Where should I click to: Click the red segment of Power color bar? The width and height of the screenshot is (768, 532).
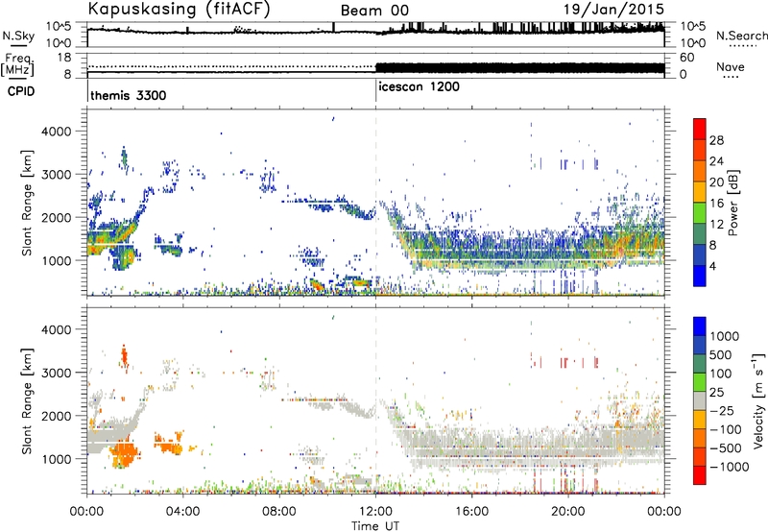pos(700,129)
